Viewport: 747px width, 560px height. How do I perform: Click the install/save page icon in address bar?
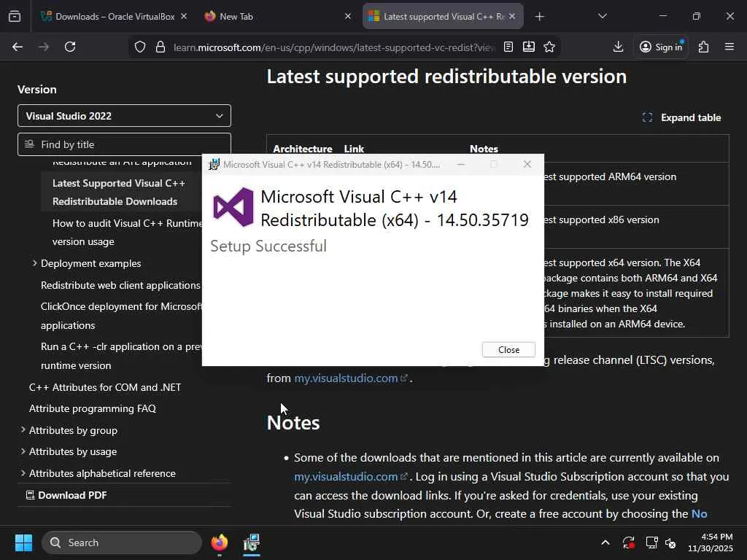pos(529,47)
